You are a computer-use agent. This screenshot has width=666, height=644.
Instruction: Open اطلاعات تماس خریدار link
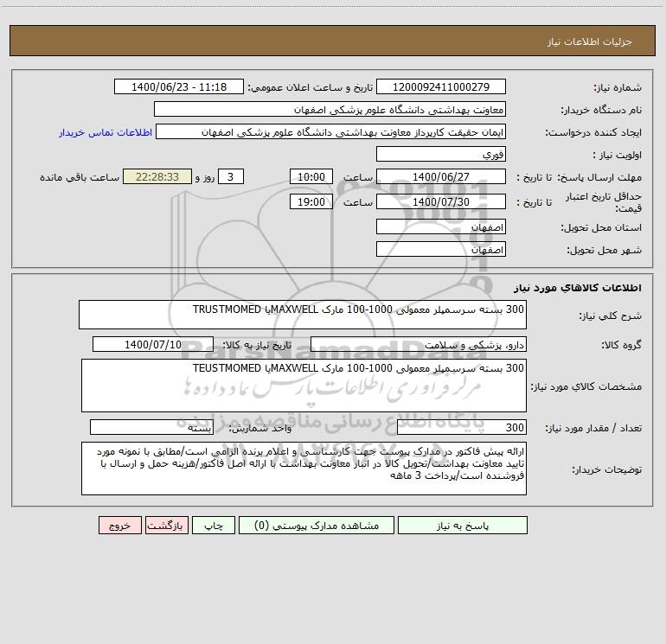pyautogui.click(x=106, y=132)
